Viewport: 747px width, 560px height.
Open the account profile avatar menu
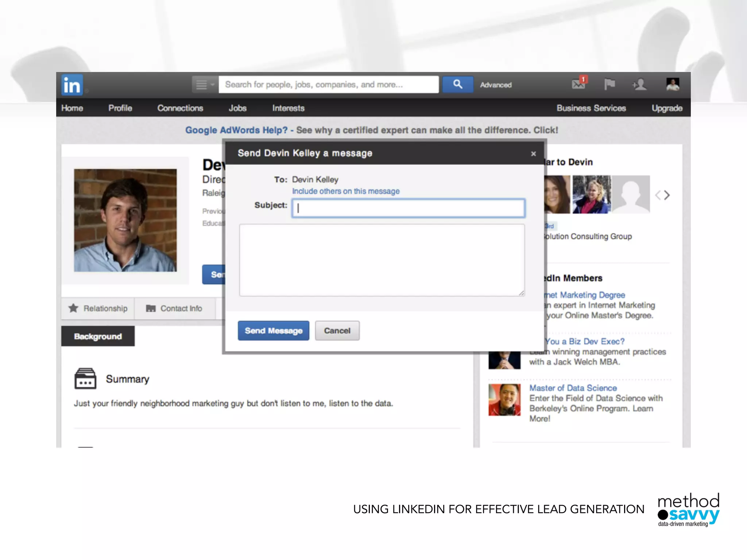point(673,84)
